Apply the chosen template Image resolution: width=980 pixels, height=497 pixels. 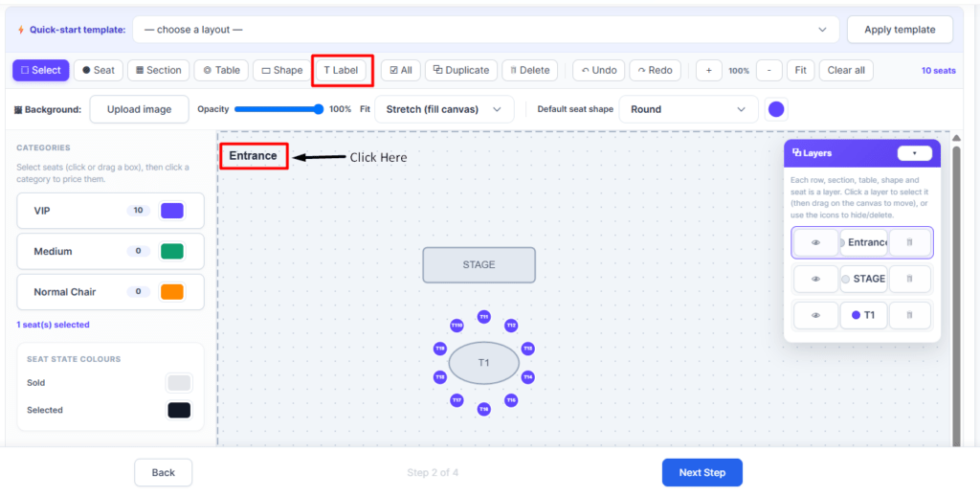pyautogui.click(x=900, y=30)
